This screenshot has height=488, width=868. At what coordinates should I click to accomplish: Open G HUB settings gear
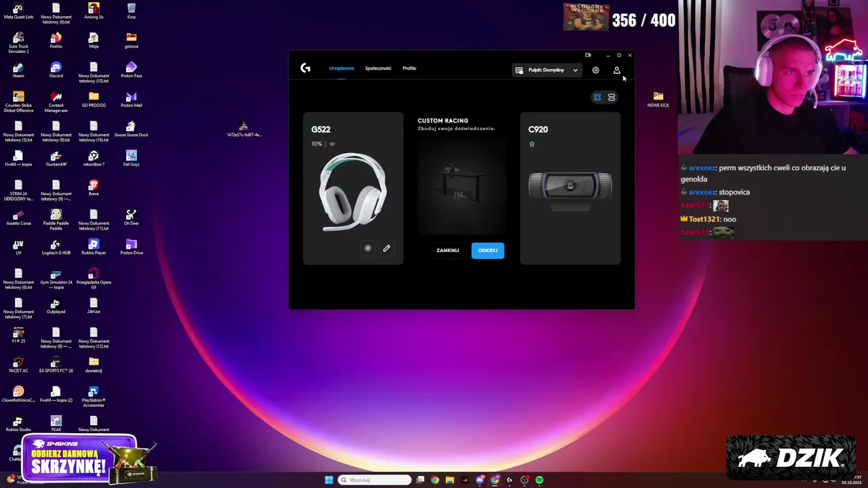595,70
